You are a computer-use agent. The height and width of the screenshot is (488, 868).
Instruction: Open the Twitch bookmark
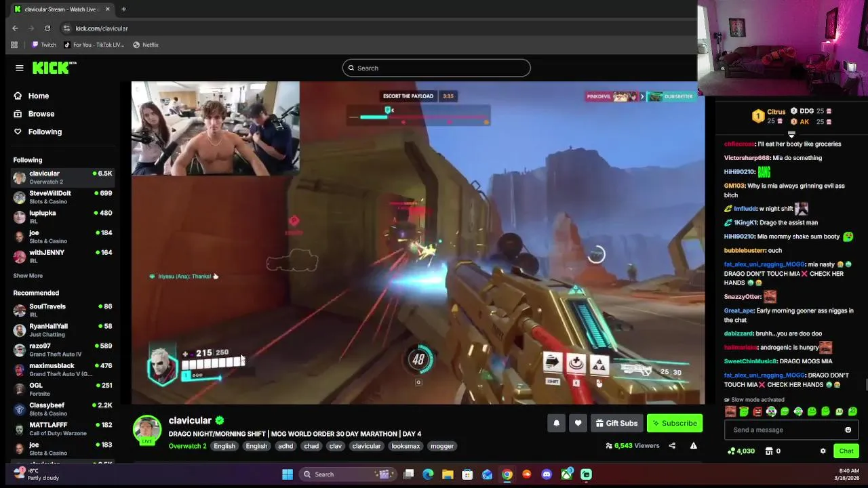pos(44,45)
